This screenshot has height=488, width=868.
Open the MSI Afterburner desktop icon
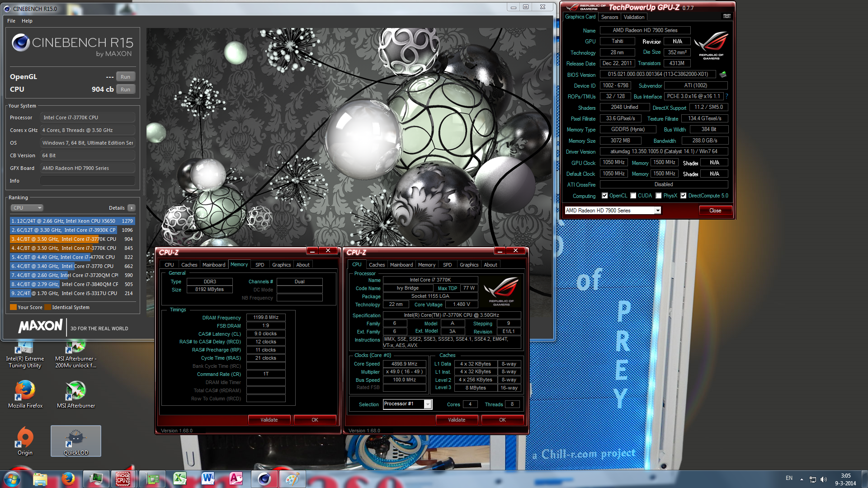pos(76,394)
